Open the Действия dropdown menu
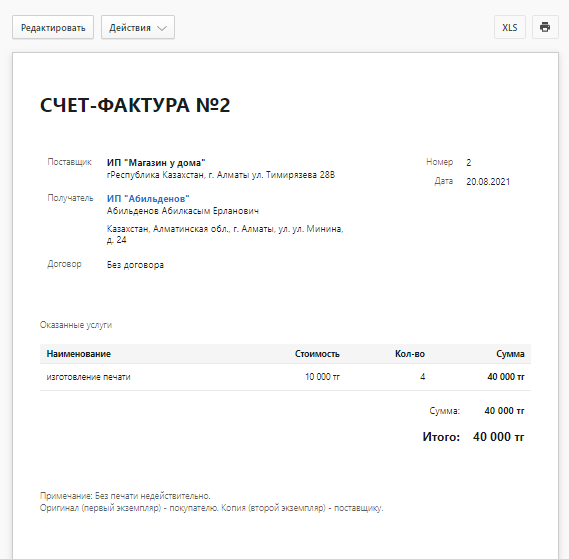The height and width of the screenshot is (559, 569). (x=138, y=27)
